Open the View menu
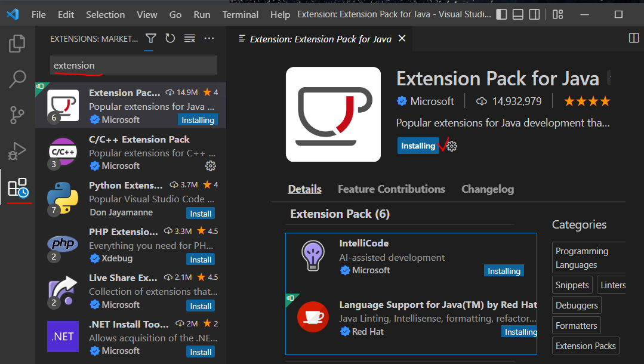 [147, 14]
